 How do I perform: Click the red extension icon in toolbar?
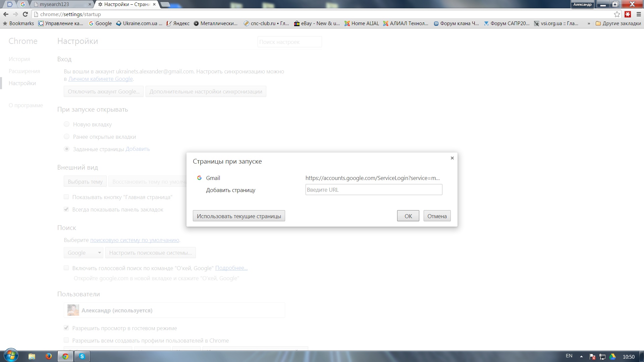628,14
